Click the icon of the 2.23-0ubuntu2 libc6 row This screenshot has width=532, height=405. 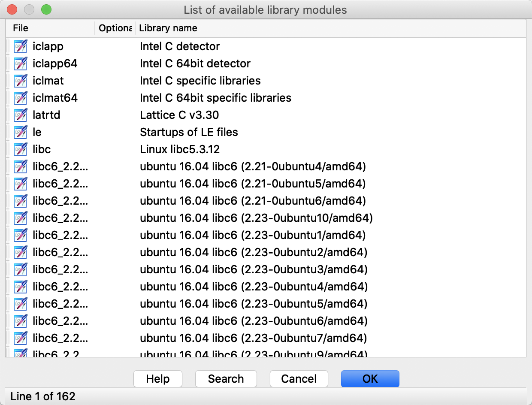click(x=20, y=252)
